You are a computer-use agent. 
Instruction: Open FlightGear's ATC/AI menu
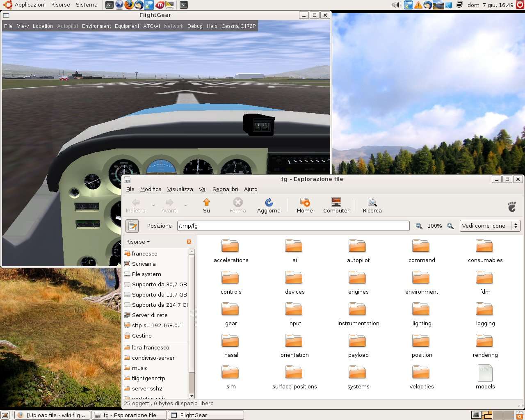click(151, 26)
